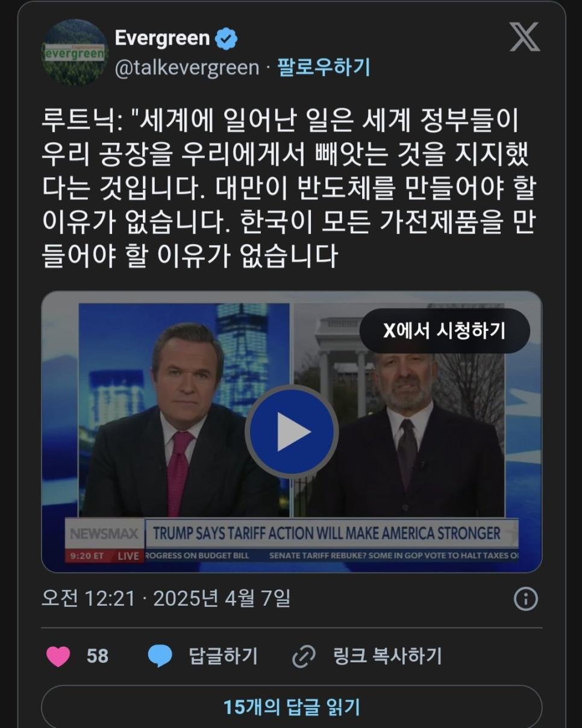Image resolution: width=582 pixels, height=728 pixels.
Task: Click the 답글하기 reply label
Action: tap(223, 656)
